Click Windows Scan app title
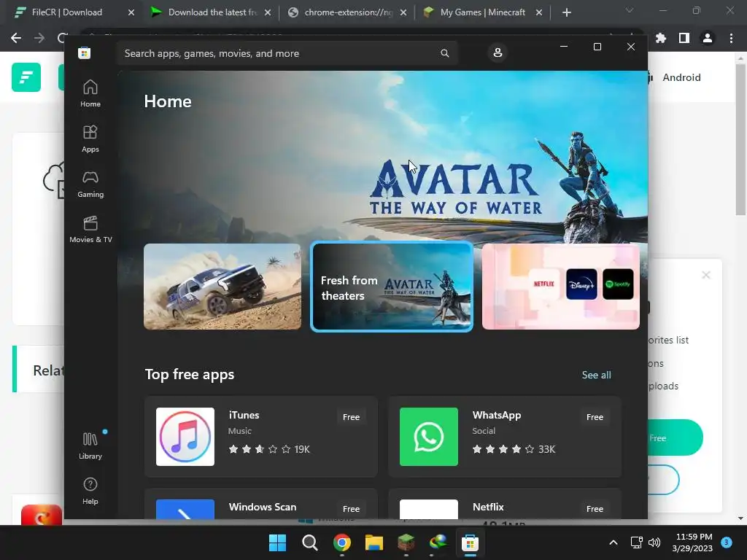Viewport: 747px width, 560px height. click(263, 507)
